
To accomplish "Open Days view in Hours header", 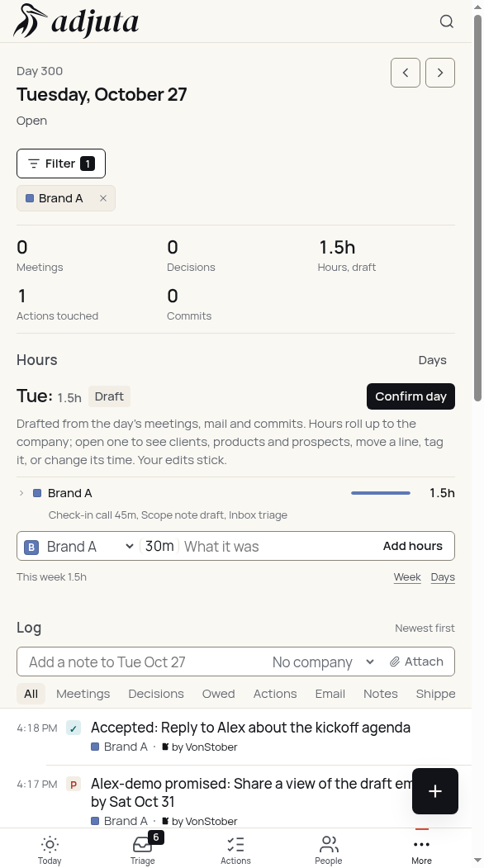I will [433, 360].
